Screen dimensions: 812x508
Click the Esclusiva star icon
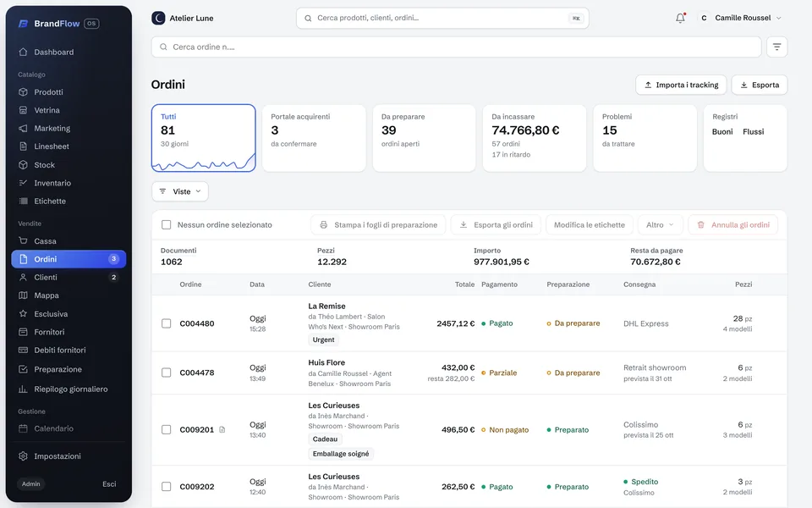pyautogui.click(x=23, y=313)
